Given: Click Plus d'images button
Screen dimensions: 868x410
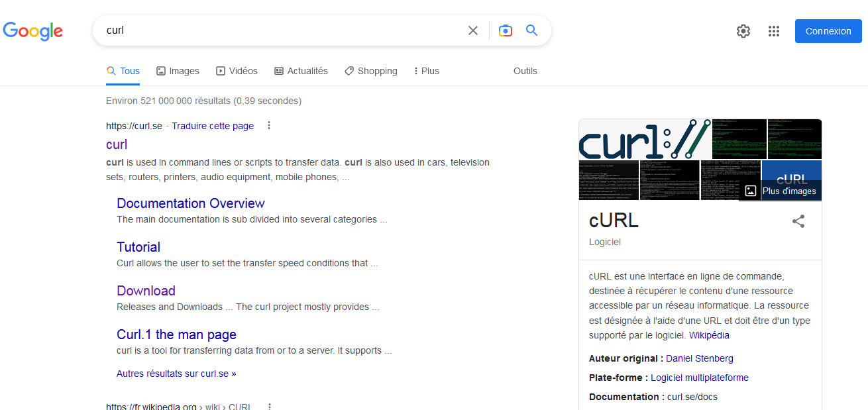Looking at the screenshot, I should pos(781,191).
